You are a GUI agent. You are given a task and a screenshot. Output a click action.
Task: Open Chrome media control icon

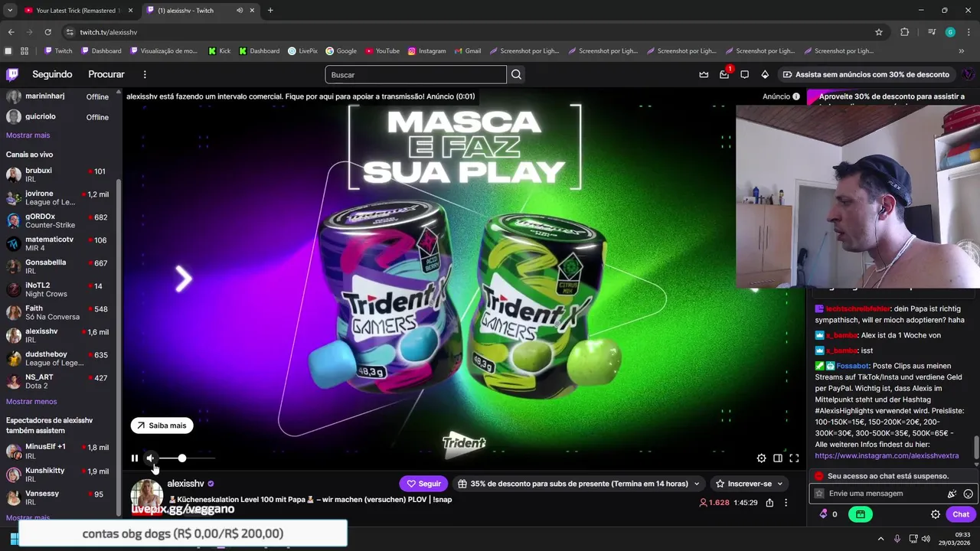pyautogui.click(x=932, y=32)
